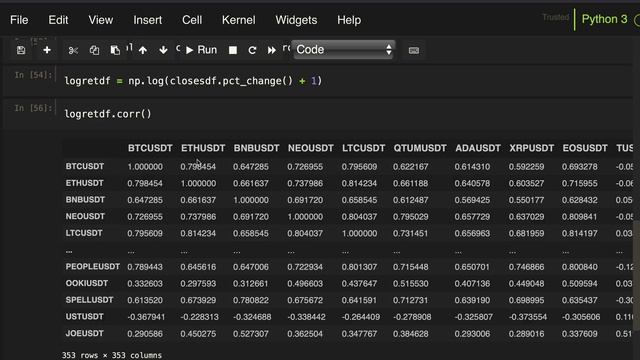Screen dimensions: 640x360
Task: Click the NEOUSDT row label
Action: (85, 216)
